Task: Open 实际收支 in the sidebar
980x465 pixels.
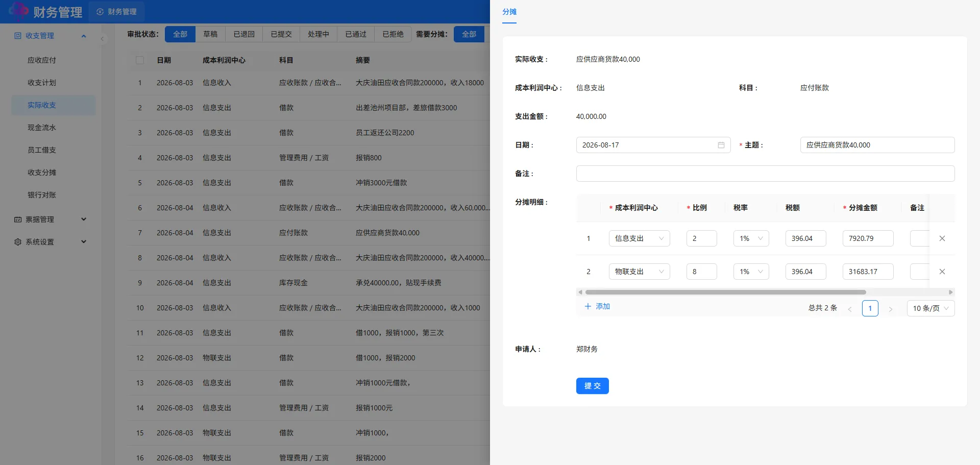Action: (x=53, y=105)
